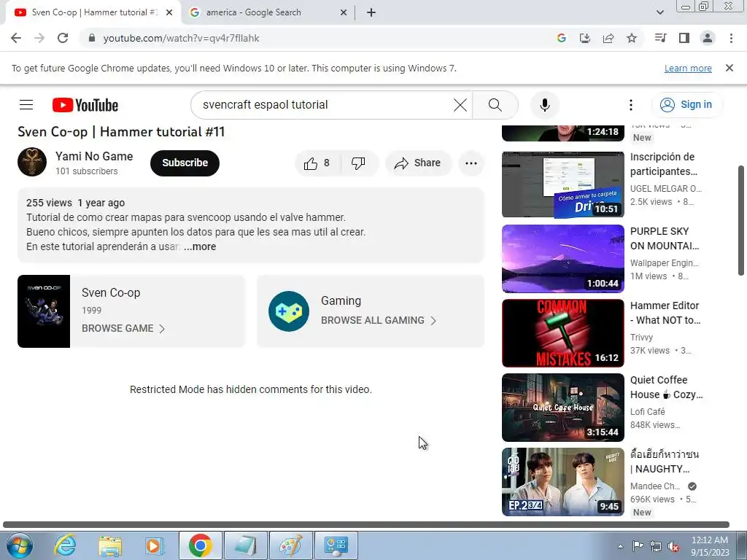The image size is (747, 560).
Task: Click 'Quiet Coffee House' video title
Action: tap(666, 387)
